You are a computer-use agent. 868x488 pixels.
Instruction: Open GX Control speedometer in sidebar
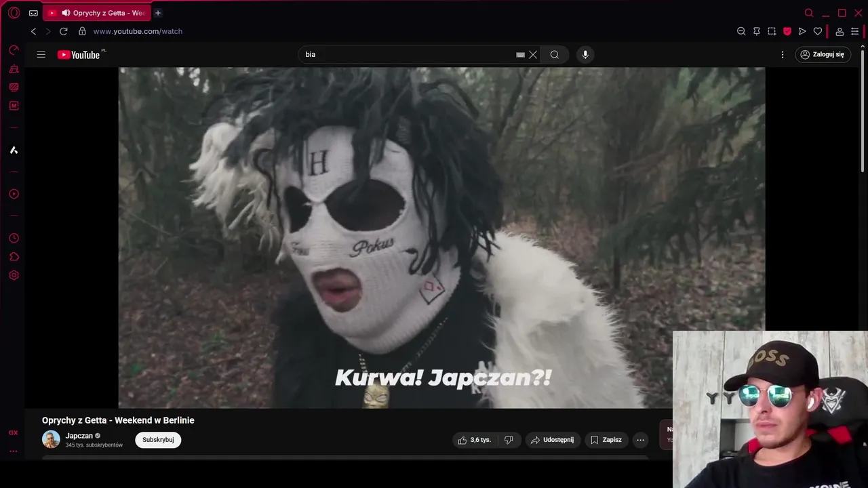tap(14, 50)
